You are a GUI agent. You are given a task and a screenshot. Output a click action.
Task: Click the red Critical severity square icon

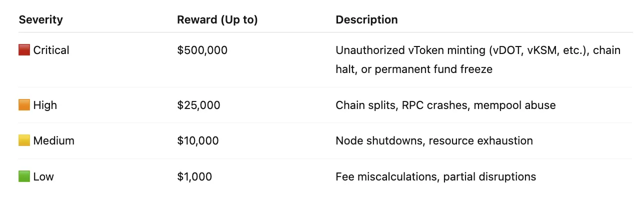[x=24, y=50]
